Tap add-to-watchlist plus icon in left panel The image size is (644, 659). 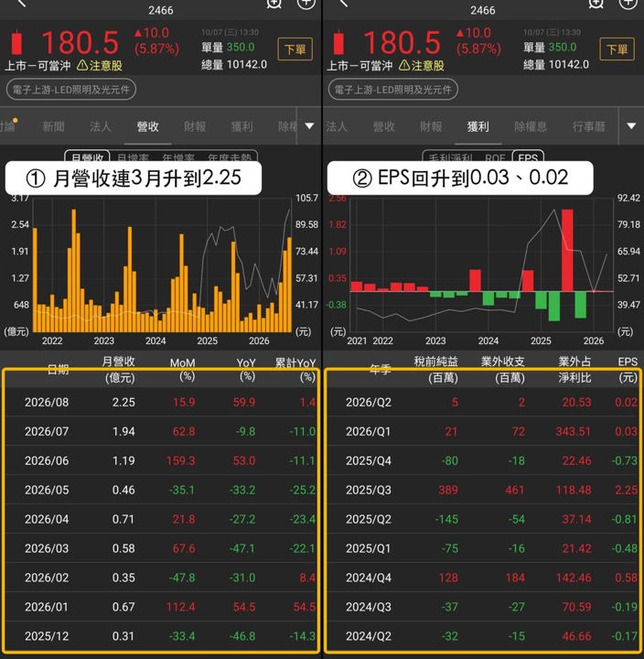[306, 4]
